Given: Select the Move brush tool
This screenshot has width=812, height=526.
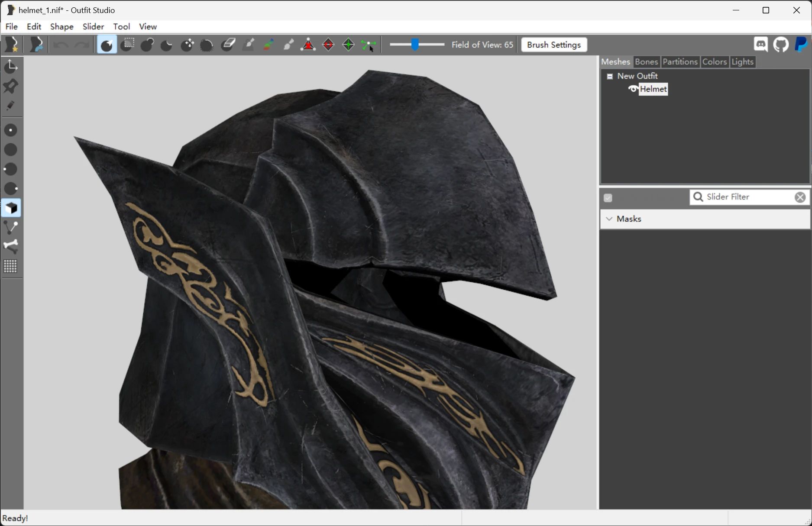Looking at the screenshot, I should tap(187, 45).
